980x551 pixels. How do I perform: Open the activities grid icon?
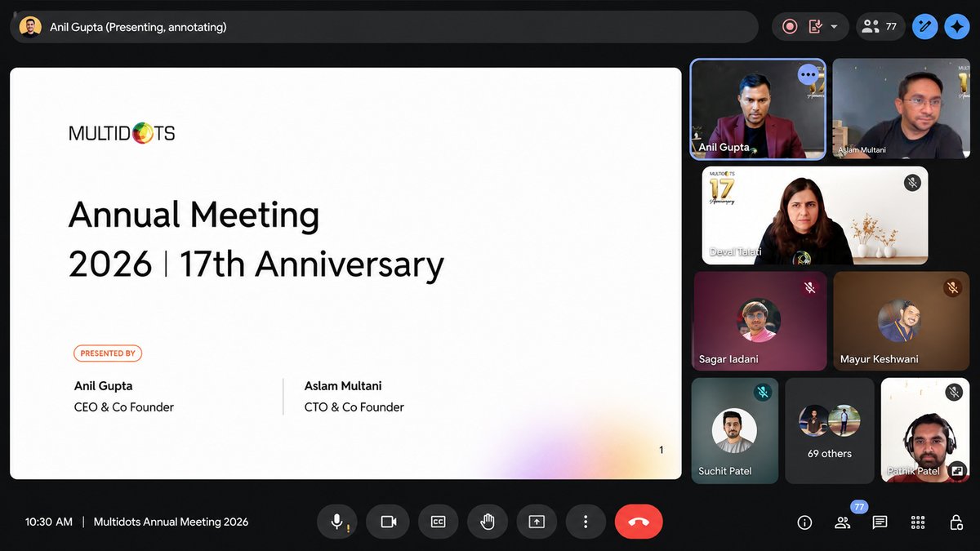(x=917, y=522)
